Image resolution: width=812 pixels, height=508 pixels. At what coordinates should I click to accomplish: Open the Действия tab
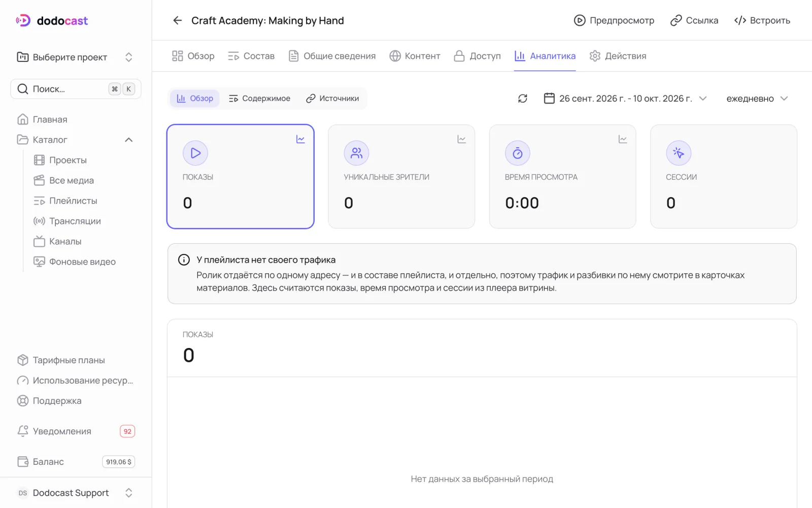click(x=618, y=56)
